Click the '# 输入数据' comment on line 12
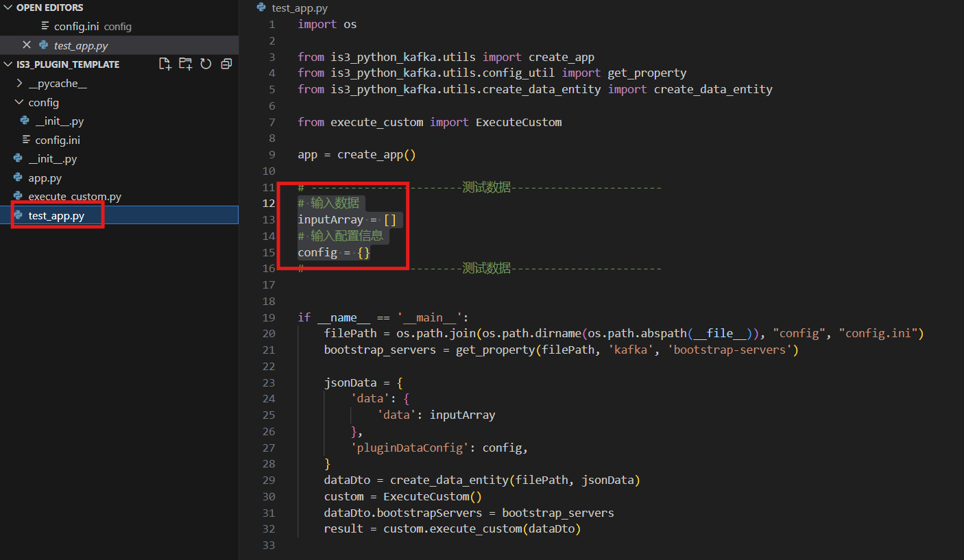This screenshot has width=964, height=560. click(328, 204)
